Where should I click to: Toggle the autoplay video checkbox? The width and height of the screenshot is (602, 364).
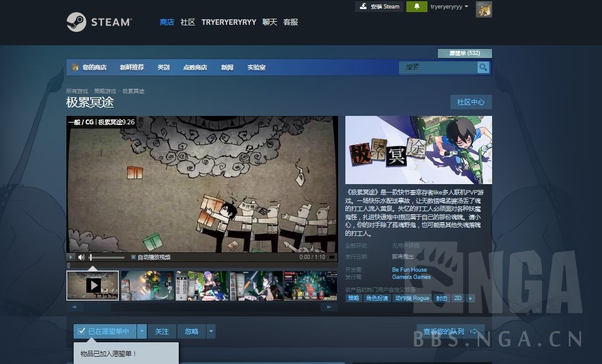coord(133,257)
